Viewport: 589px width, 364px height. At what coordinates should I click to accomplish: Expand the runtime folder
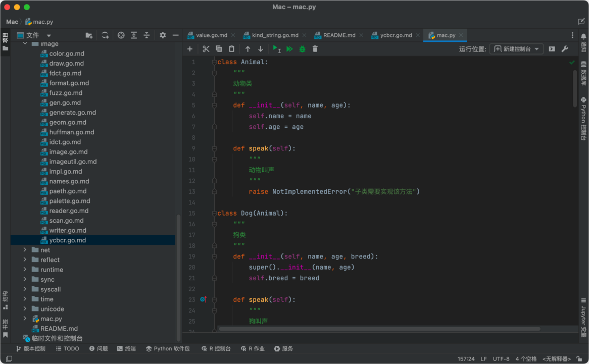coord(25,270)
